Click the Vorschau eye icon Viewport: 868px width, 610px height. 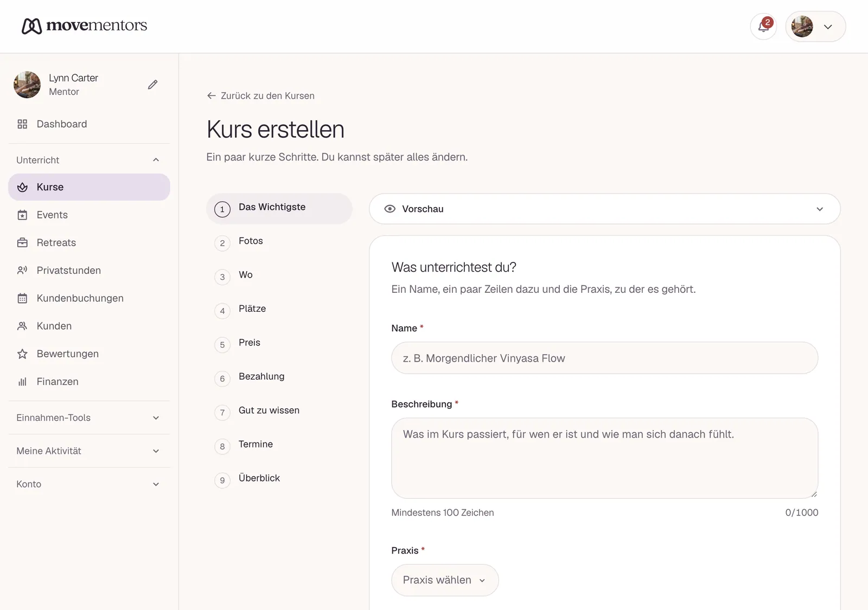[390, 209]
